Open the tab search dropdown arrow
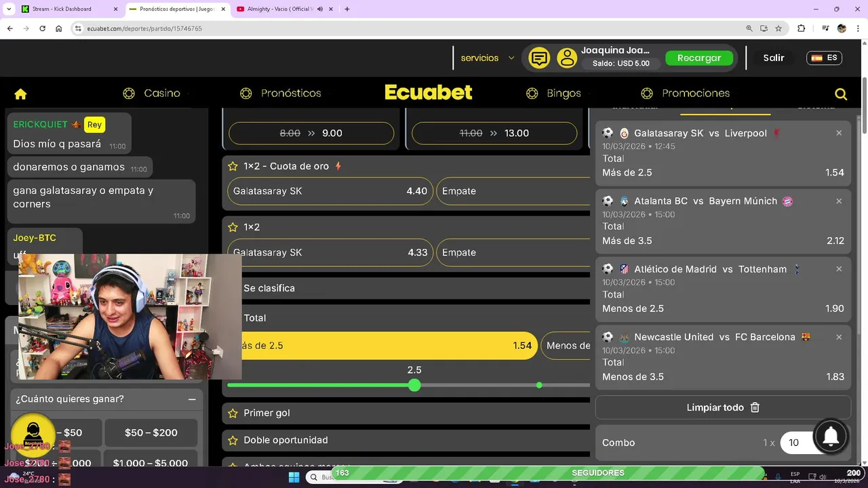 9,9
